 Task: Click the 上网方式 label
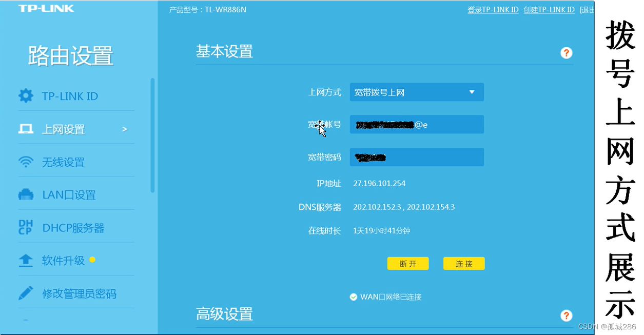point(324,92)
